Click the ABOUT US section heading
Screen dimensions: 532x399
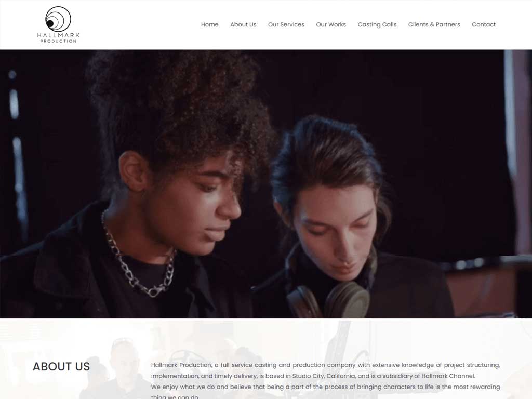[61, 366]
